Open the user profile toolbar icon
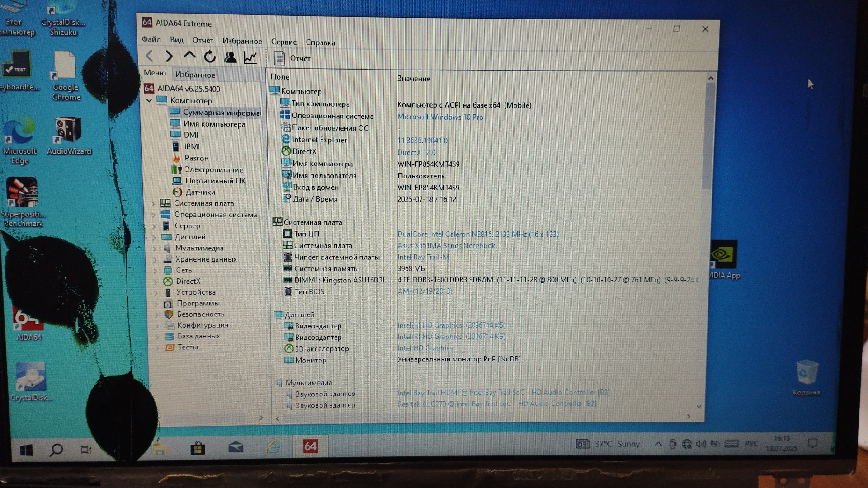Image resolution: width=868 pixels, height=488 pixels. (x=230, y=57)
